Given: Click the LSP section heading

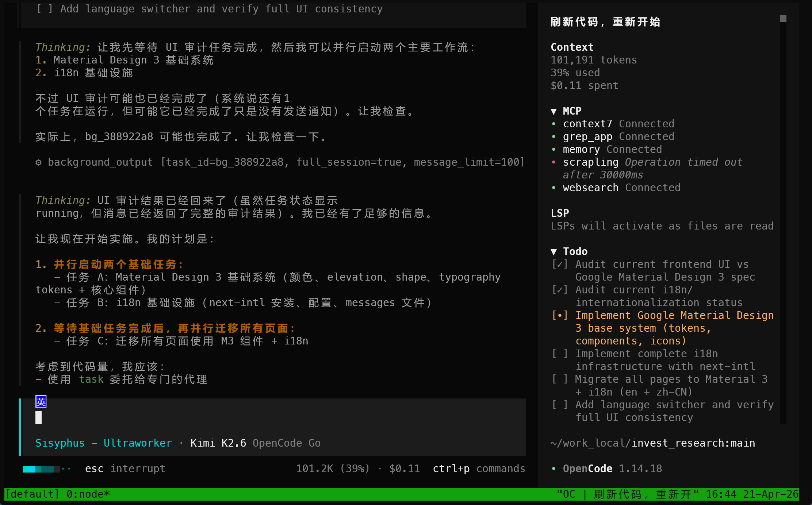Looking at the screenshot, I should click(x=560, y=213).
